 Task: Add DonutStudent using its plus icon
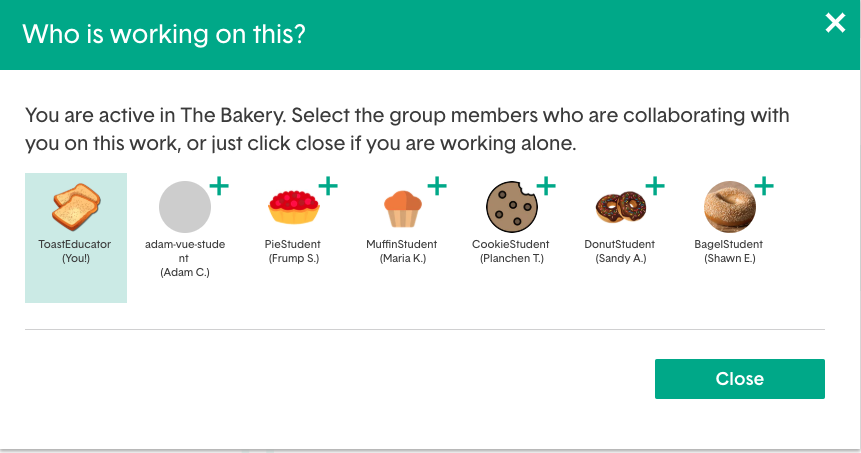pos(655,186)
